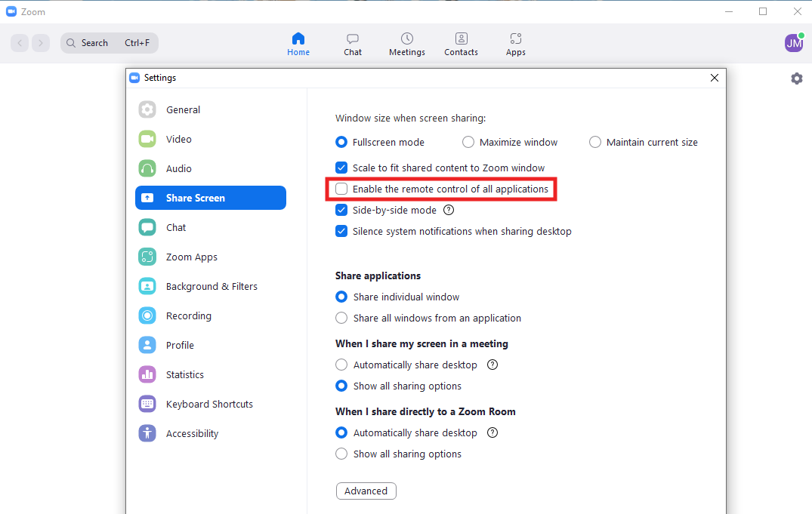Toggle Side-by-side mode checkbox

coord(341,210)
